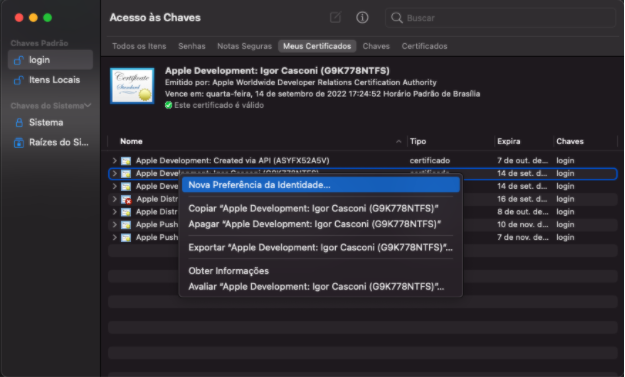625x377 pixels.
Task: Click unlocked padlock icon beside login
Action: 19,60
